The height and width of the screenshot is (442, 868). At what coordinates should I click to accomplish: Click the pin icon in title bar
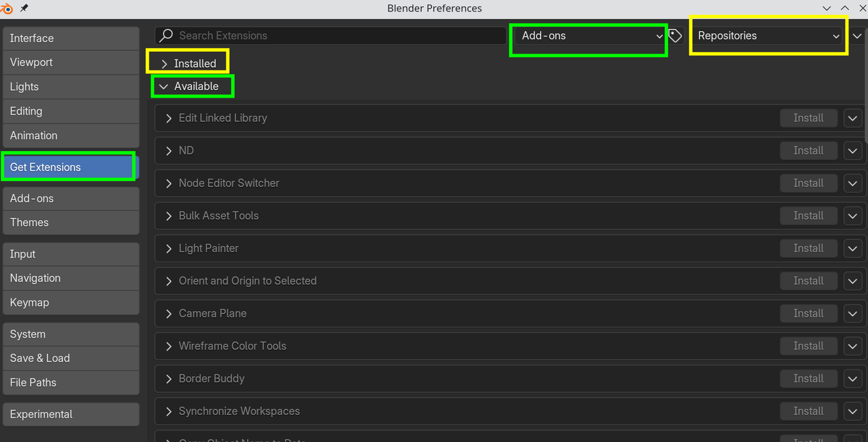point(25,8)
